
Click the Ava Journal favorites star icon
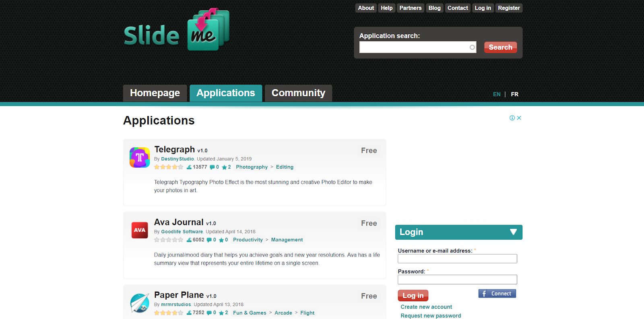pyautogui.click(x=221, y=240)
